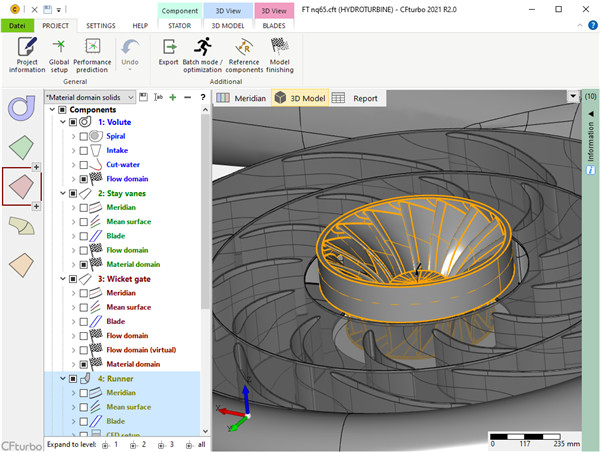Switch to Report view

(355, 98)
